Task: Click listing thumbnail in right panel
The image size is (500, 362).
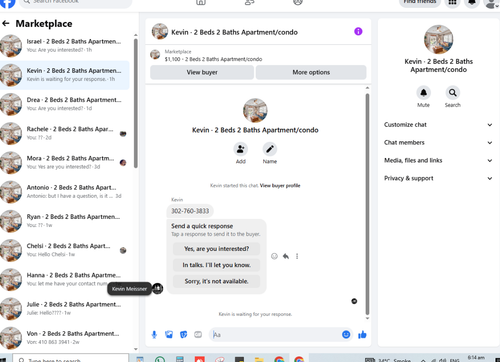Action: tap(438, 39)
